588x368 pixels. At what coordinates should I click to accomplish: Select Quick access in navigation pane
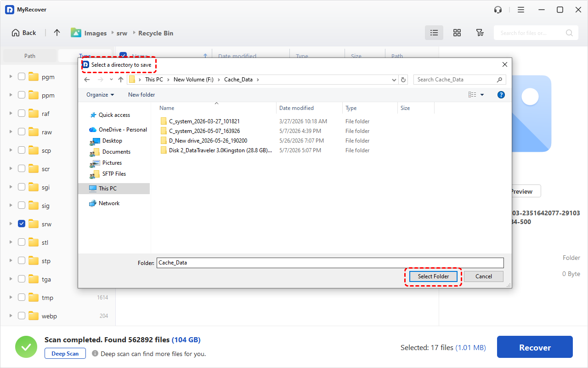coord(114,115)
